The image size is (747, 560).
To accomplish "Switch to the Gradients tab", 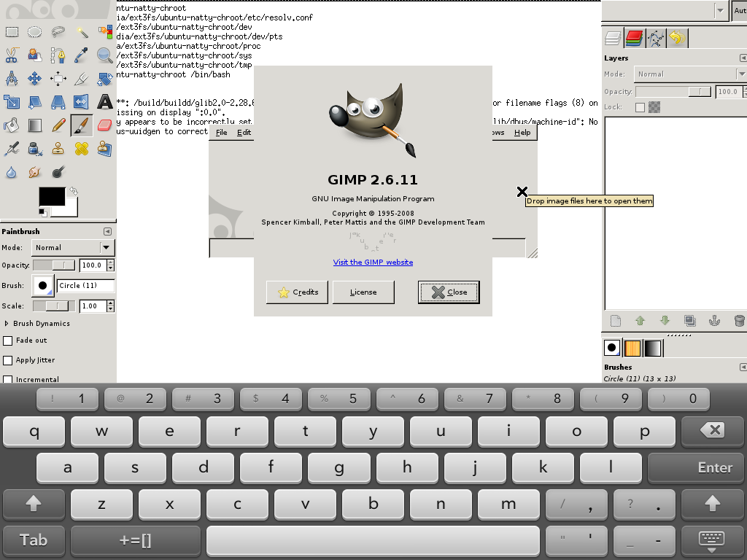I will coord(653,348).
